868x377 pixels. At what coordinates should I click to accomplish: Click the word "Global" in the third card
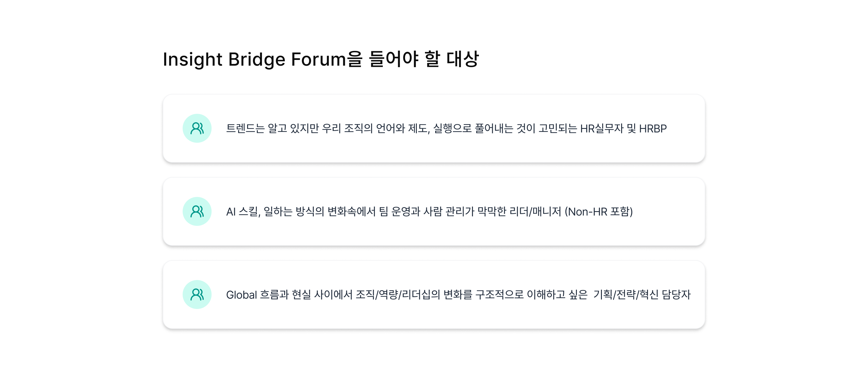point(241,295)
